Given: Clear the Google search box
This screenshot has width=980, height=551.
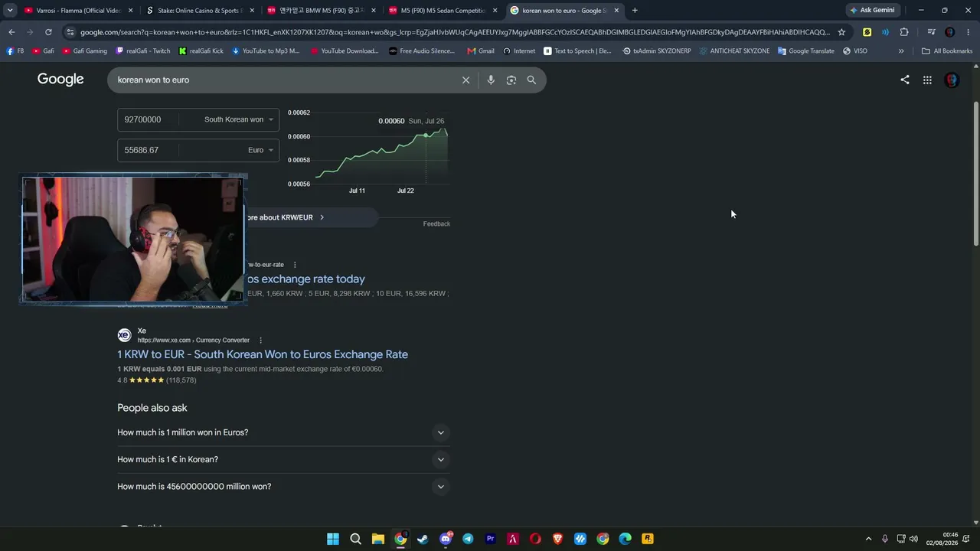Looking at the screenshot, I should tap(465, 80).
